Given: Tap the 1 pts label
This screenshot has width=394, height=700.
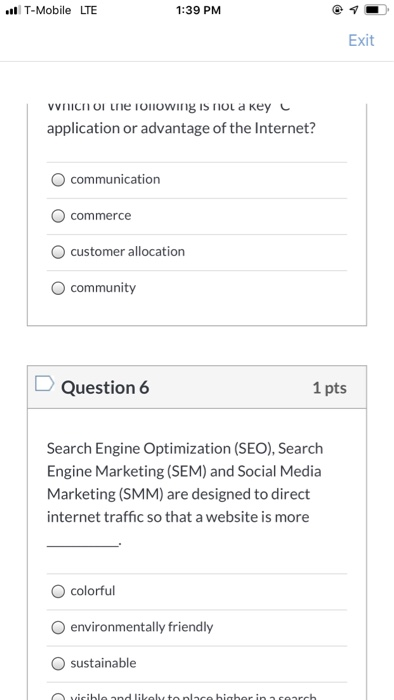Looking at the screenshot, I should (x=329, y=388).
